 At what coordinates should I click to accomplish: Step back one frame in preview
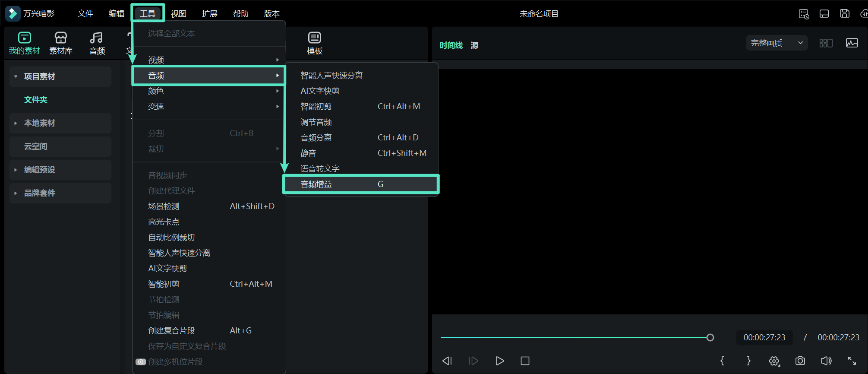[447, 361]
